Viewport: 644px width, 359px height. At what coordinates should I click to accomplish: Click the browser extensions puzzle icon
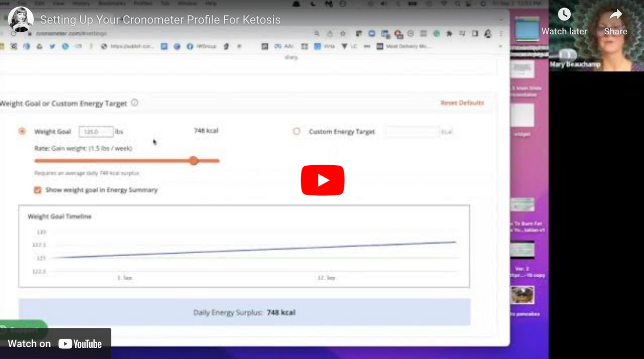449,34
